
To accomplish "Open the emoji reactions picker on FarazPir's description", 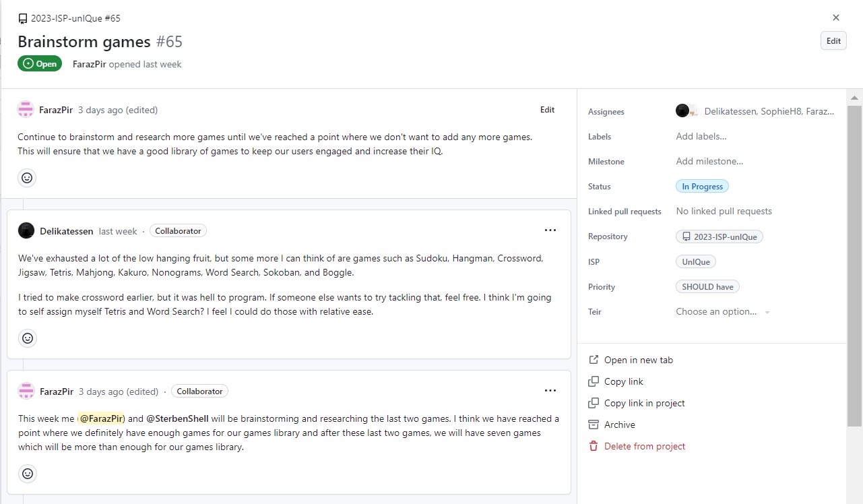I will pyautogui.click(x=27, y=177).
